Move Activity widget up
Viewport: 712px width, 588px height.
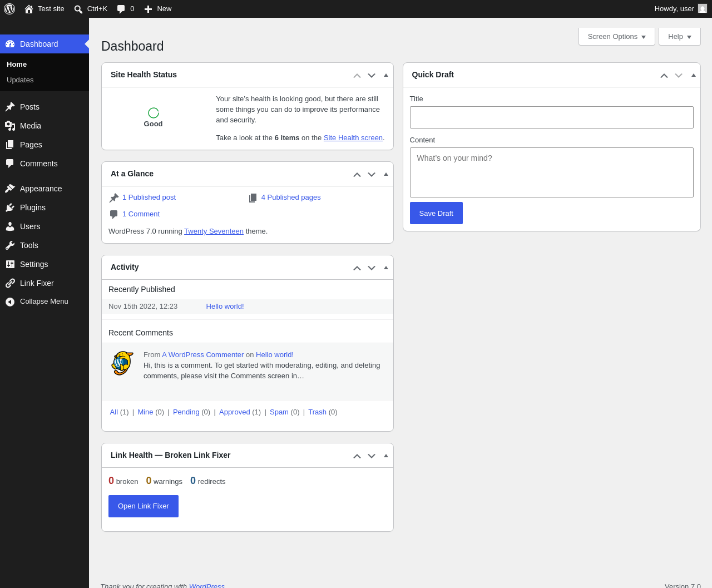click(357, 268)
